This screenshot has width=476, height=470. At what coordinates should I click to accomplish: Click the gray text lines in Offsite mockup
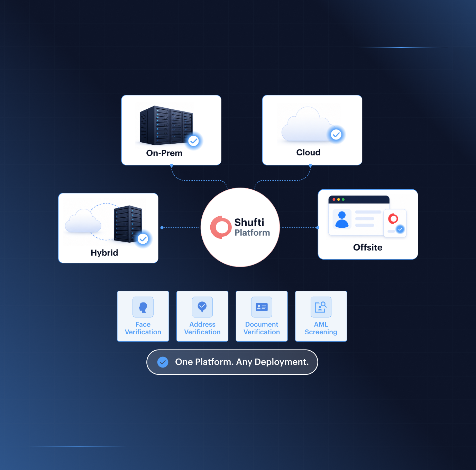[368, 219]
